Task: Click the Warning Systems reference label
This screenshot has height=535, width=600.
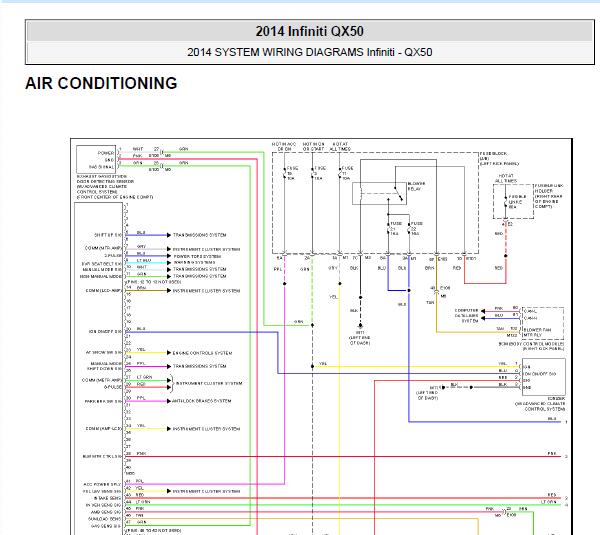Action: coord(194,263)
